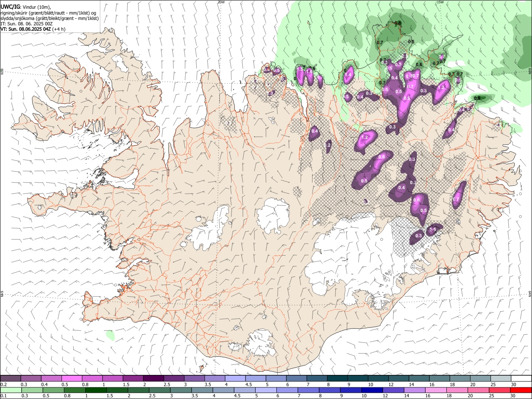Pick the snow legend swatch between 12 and 14
Screen dimensions: 532x399
point(398,379)
